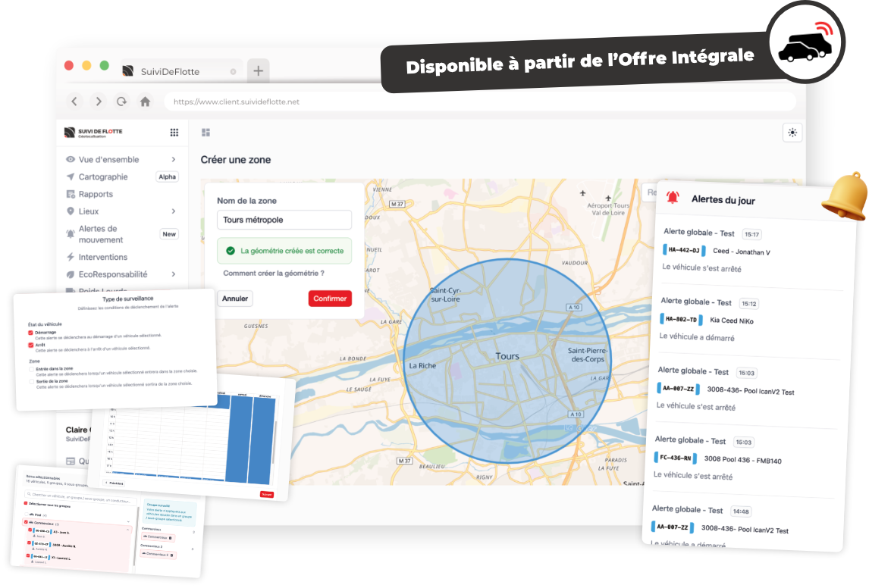Screen dimensions: 869x588
Task: Click the eye icon beside Vue d'ensemble
Action: click(71, 159)
